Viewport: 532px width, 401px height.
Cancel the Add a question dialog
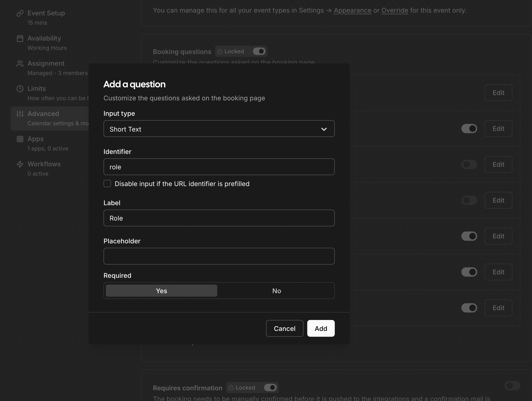tap(284, 328)
